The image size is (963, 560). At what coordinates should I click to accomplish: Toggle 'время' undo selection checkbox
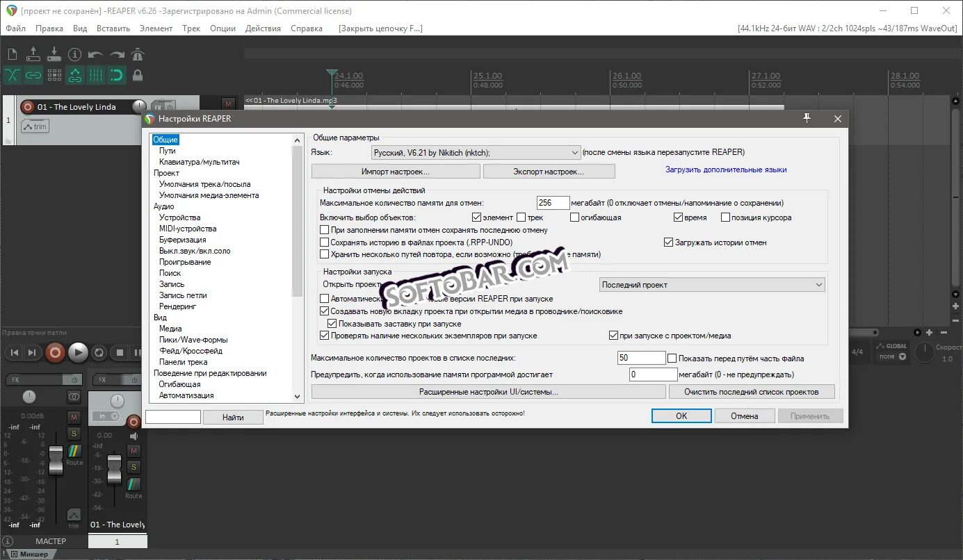click(679, 217)
